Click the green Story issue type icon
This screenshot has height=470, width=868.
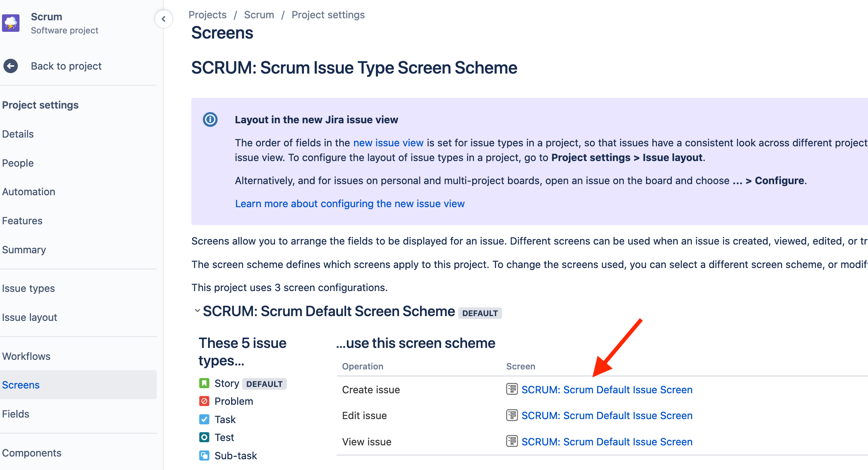pos(204,383)
